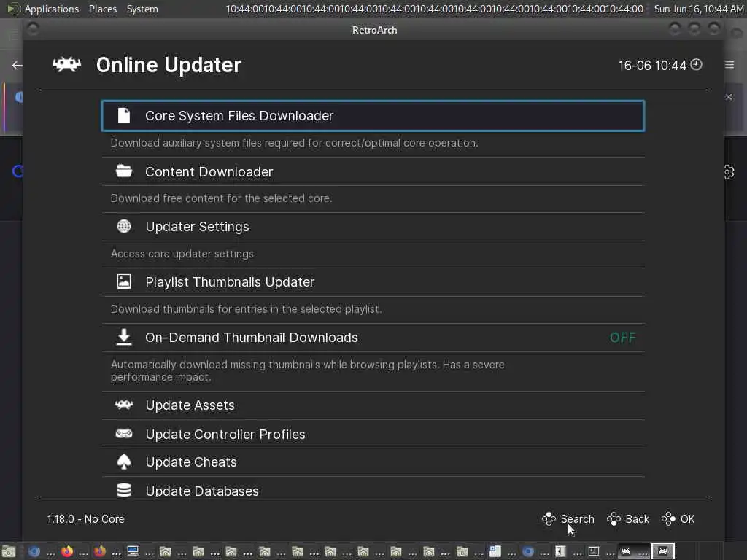The image size is (747, 560).
Task: Click the spade icon beside Update Cheats
Action: click(124, 462)
